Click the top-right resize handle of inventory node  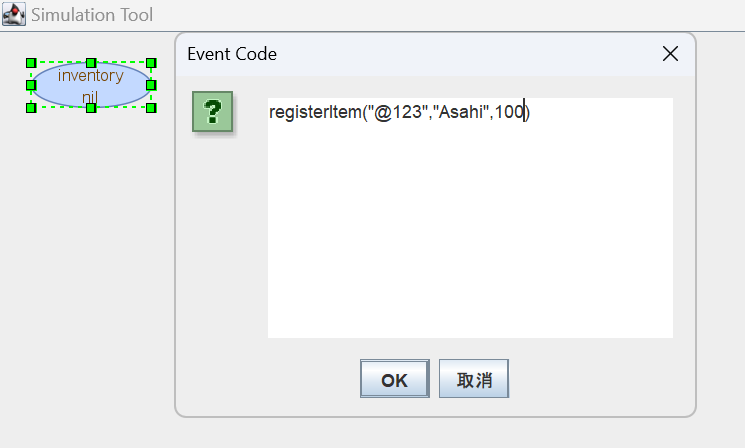tap(151, 63)
